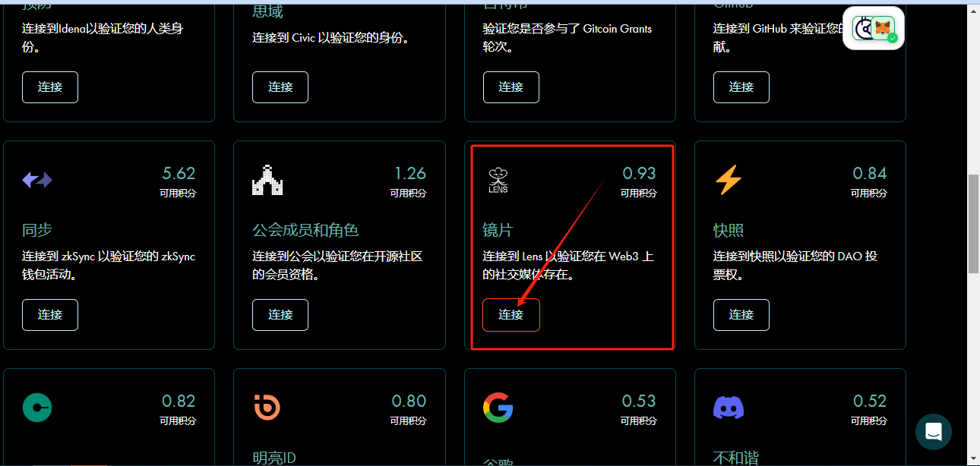The image size is (980, 466).
Task: Connect the Gitcoin Grants stamp
Action: (511, 87)
